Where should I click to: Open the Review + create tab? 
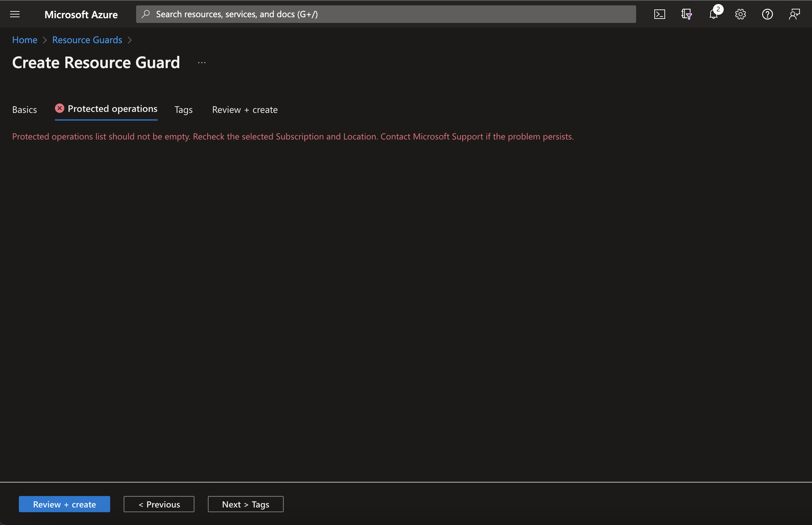pos(244,110)
